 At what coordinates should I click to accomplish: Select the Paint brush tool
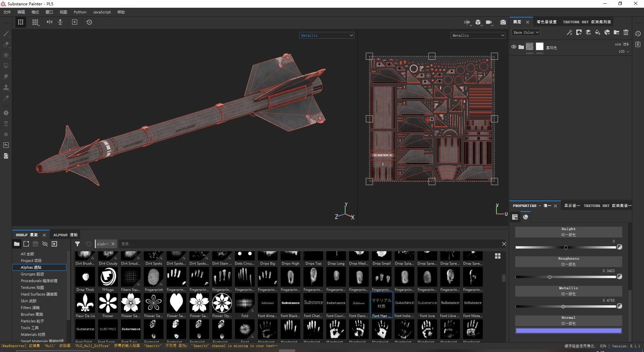[6, 34]
